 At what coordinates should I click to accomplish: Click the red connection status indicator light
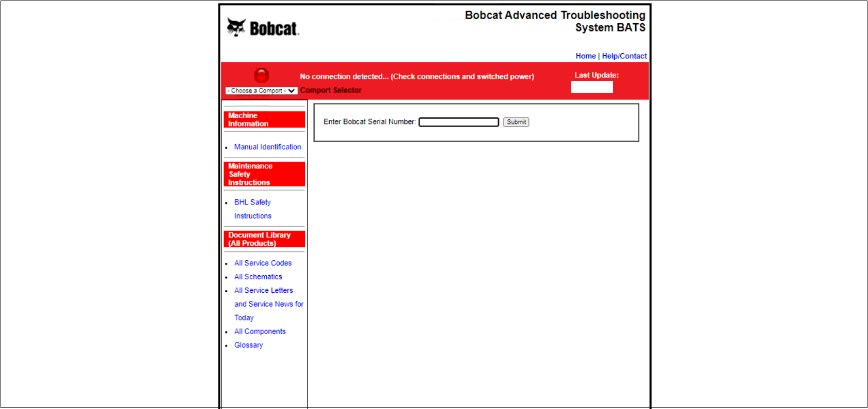pyautogui.click(x=262, y=76)
